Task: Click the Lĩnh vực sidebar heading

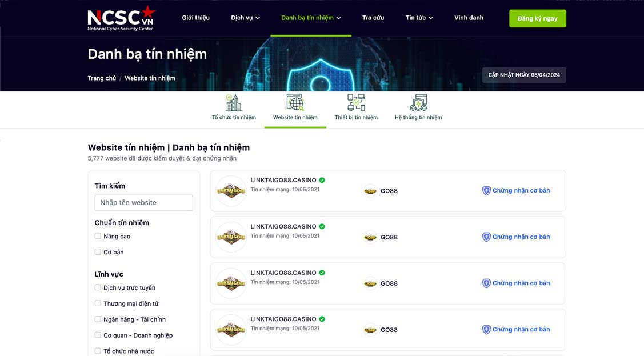Action: point(109,274)
